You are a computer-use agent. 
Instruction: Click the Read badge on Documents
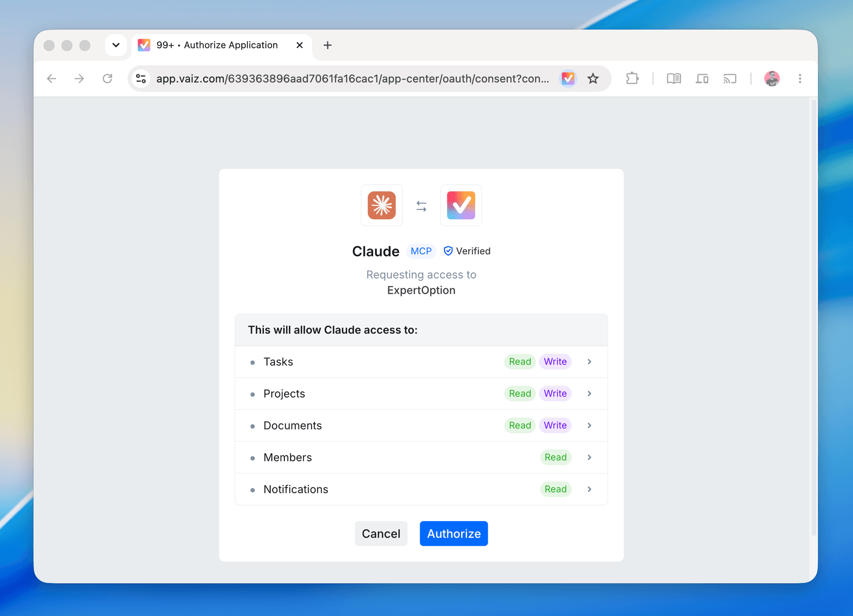click(x=520, y=425)
